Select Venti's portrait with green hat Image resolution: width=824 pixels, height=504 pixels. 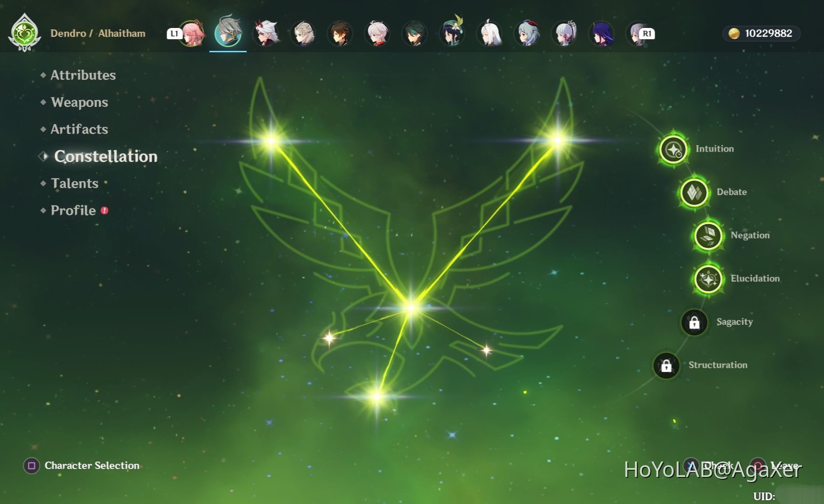[x=452, y=33]
